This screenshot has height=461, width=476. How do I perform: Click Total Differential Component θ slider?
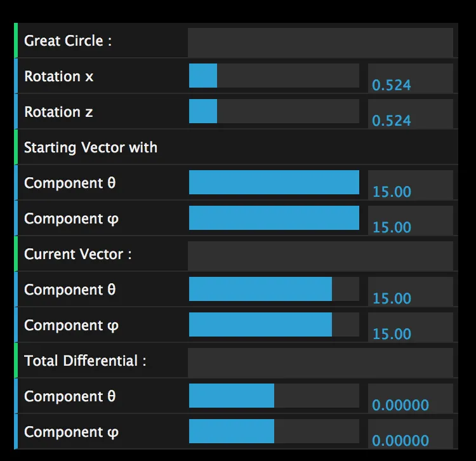tap(274, 396)
